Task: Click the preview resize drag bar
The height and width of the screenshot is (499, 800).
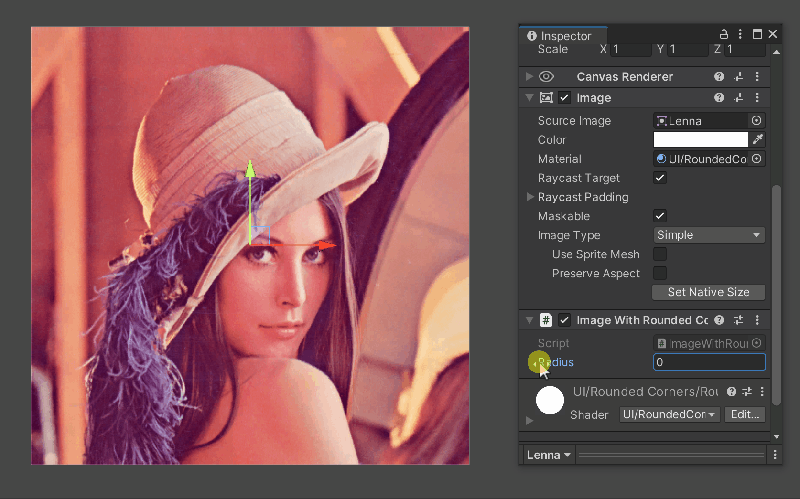Action: tap(671, 455)
